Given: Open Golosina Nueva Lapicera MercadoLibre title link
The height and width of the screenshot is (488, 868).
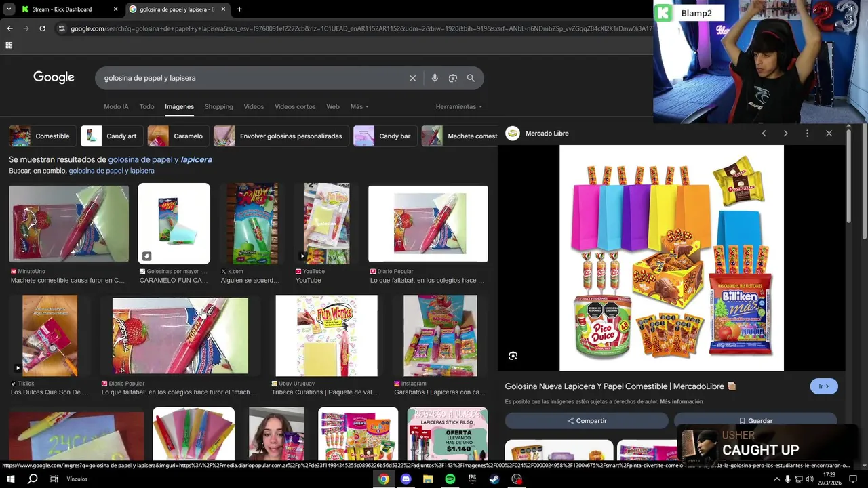Looking at the screenshot, I should coord(614,386).
